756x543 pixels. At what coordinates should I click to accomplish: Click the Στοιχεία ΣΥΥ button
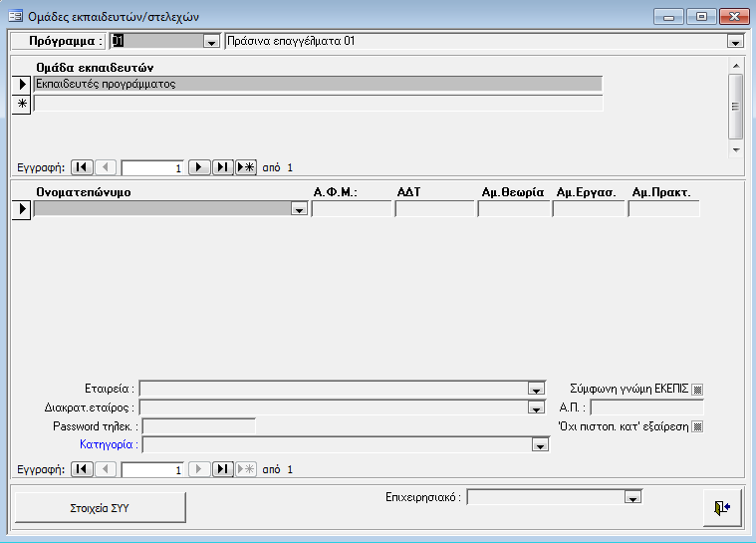click(100, 507)
